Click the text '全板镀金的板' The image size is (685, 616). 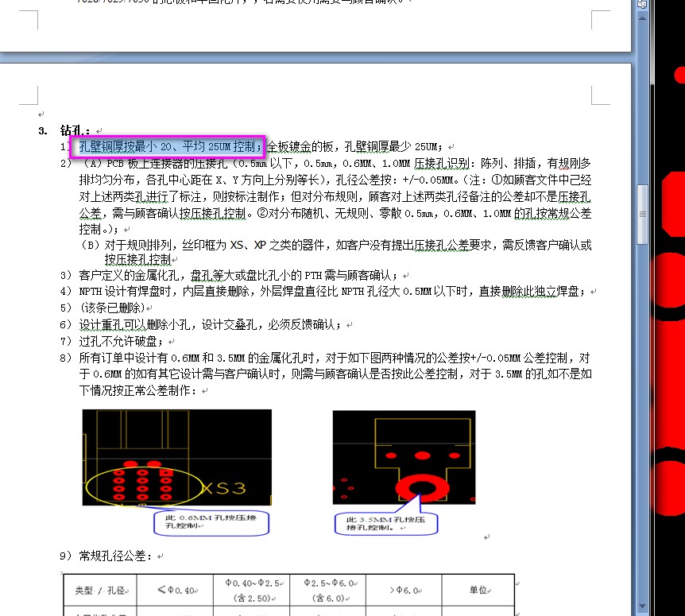pyautogui.click(x=300, y=146)
